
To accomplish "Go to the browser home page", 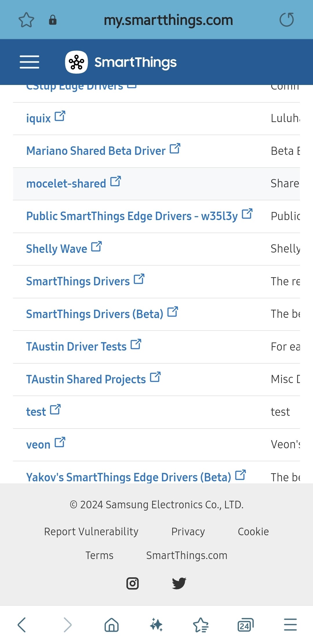I will [x=112, y=625].
